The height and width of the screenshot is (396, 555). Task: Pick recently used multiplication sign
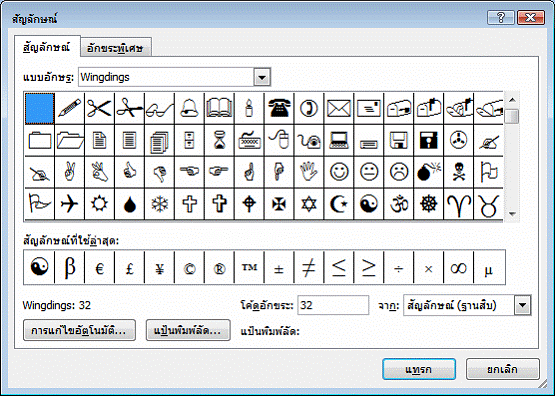(x=429, y=267)
